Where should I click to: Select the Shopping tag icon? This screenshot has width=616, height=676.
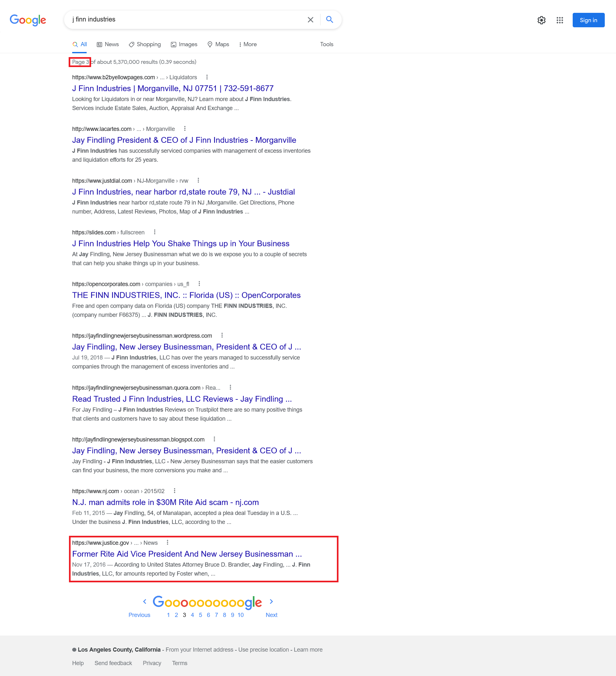pos(132,44)
